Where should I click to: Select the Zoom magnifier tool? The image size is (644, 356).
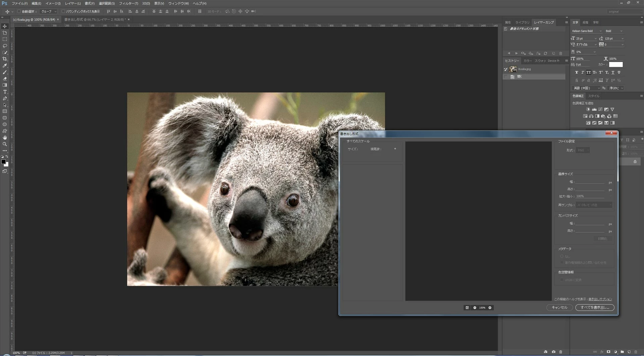coord(5,144)
